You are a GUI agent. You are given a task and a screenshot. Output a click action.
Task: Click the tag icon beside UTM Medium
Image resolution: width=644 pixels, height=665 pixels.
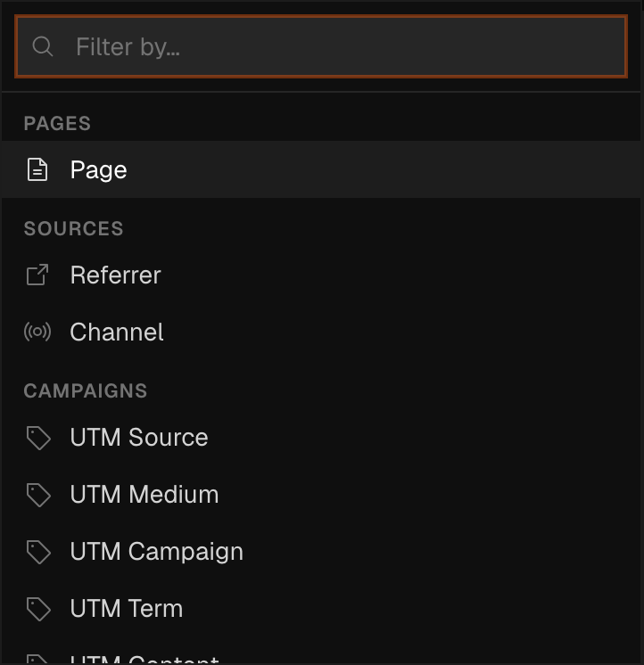[x=38, y=495]
